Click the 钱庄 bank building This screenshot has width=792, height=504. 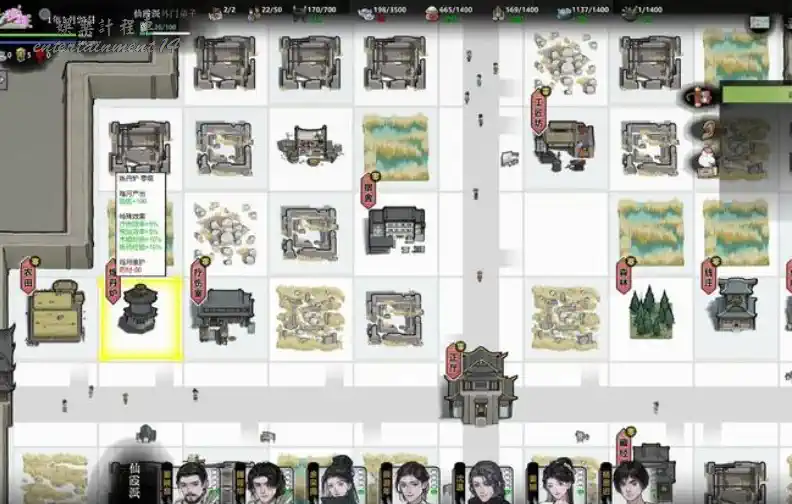[x=737, y=305]
